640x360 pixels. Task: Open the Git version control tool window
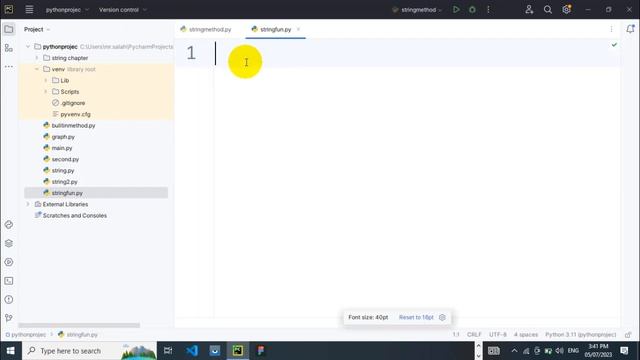pos(9,318)
